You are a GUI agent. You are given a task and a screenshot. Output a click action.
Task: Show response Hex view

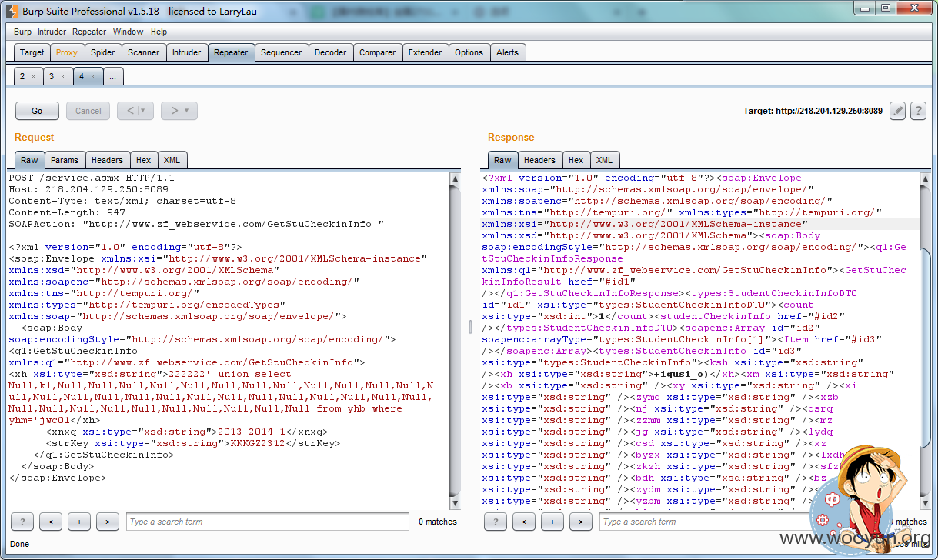click(x=576, y=160)
